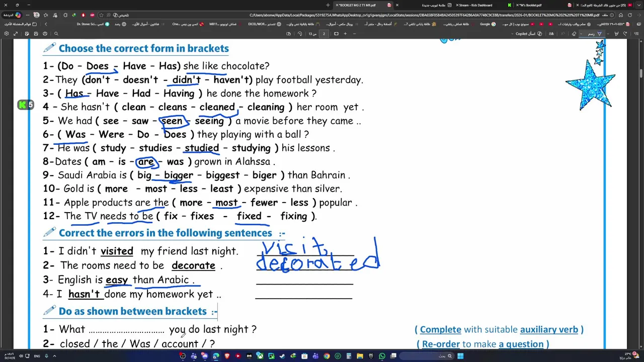Open browser menu three dots
Image resolution: width=644 pixels, height=362 pixels.
(x=28, y=15)
